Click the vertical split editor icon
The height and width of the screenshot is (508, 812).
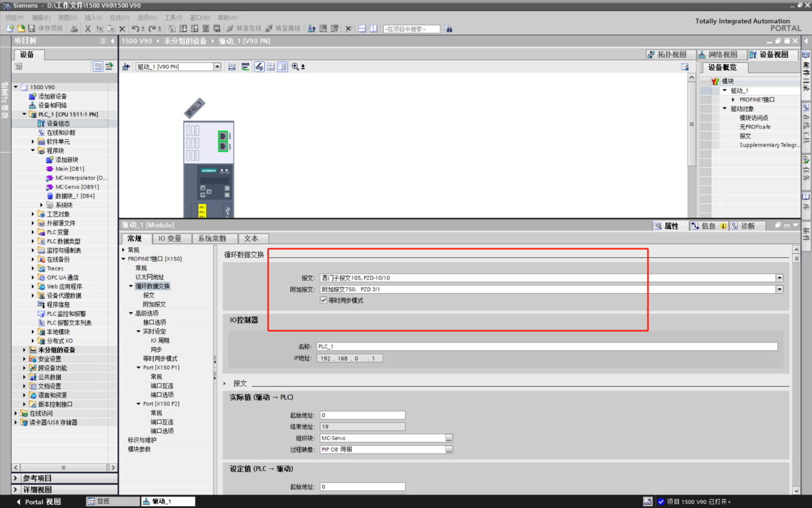point(373,29)
